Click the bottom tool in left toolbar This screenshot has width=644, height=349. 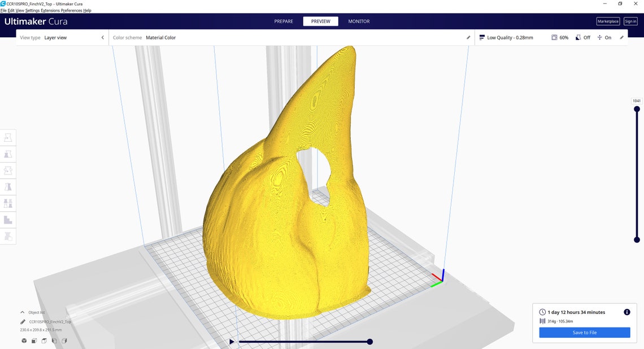coord(8,236)
